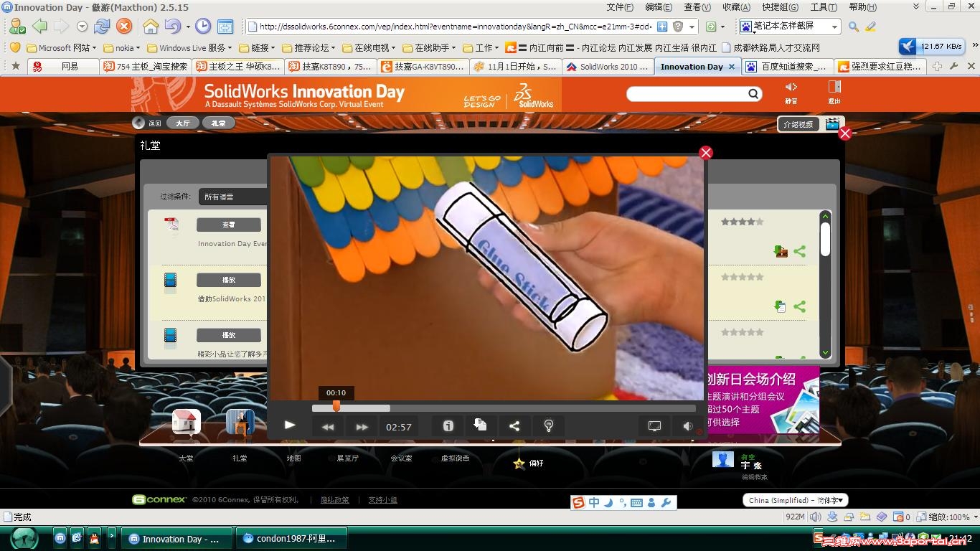Open the video info icon
Image resolution: width=980 pixels, height=551 pixels.
(448, 426)
